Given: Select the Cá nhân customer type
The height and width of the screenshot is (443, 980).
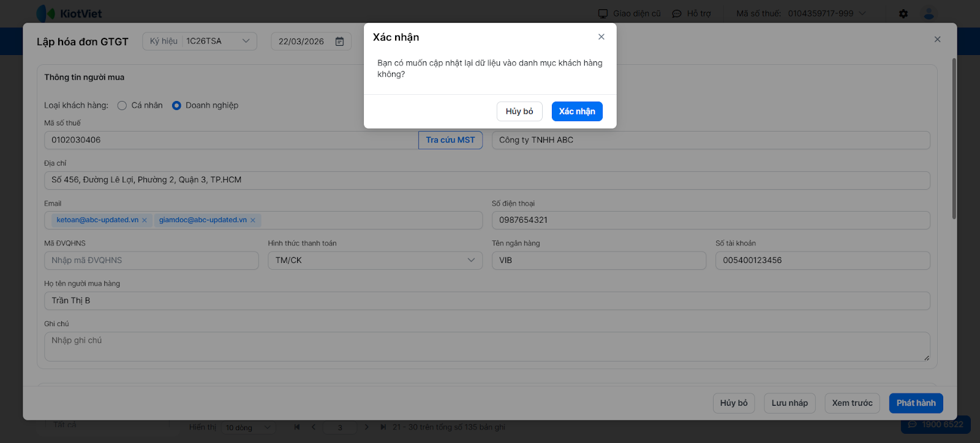Looking at the screenshot, I should (x=122, y=105).
